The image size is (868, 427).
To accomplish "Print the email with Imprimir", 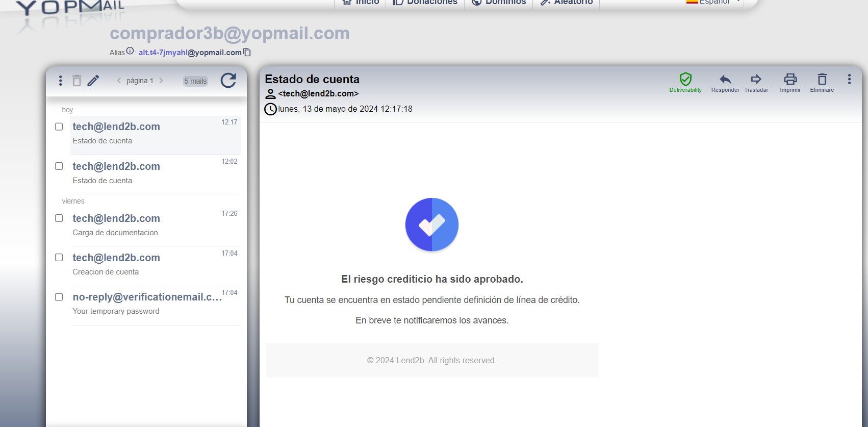I will pos(790,83).
